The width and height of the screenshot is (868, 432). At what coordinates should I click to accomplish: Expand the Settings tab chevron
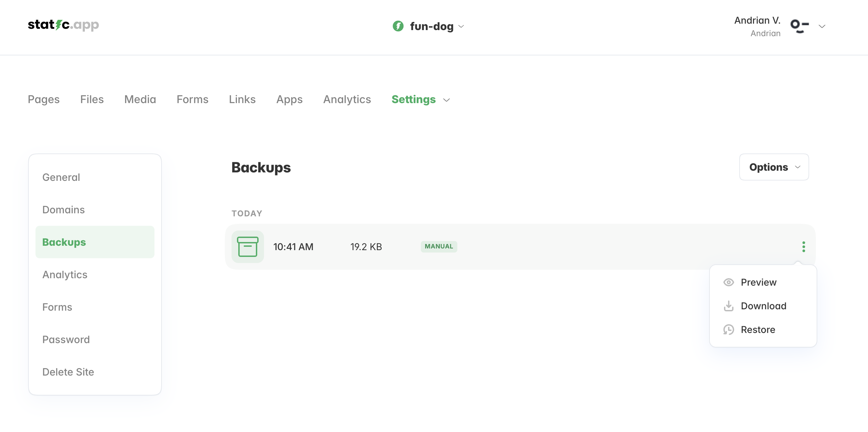click(447, 100)
